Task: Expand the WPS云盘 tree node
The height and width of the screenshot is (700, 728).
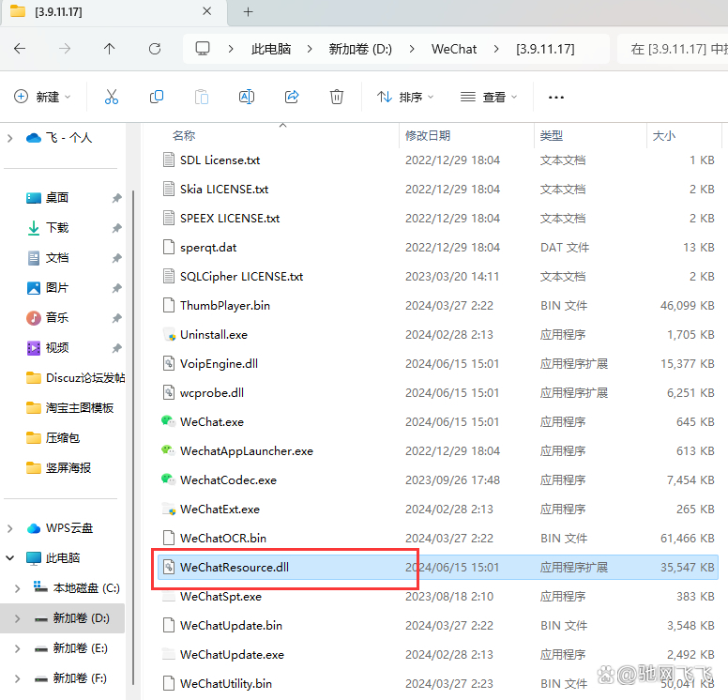Action: [x=9, y=528]
